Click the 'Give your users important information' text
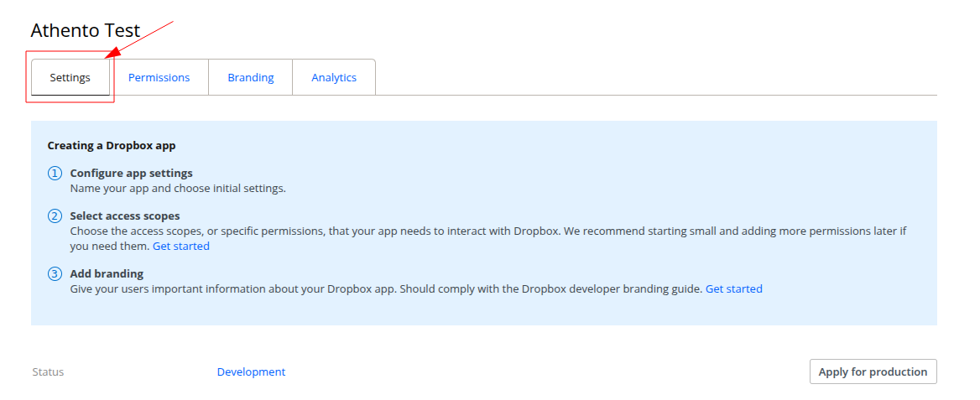Viewport: 980px width, 400px height. (385, 289)
